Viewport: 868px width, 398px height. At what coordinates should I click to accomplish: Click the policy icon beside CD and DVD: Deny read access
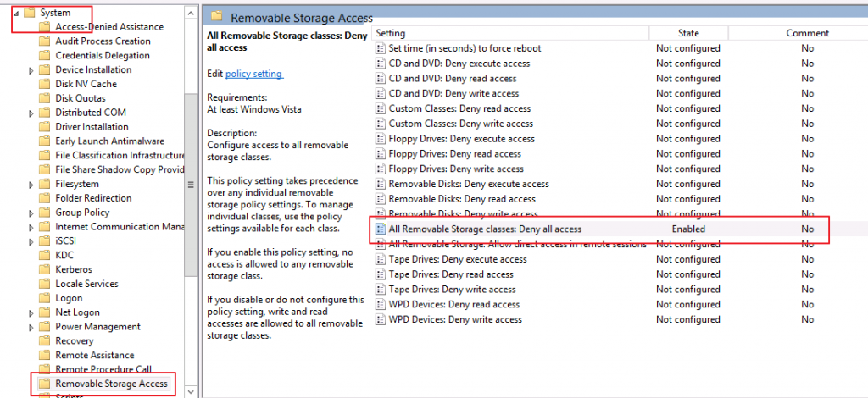click(381, 79)
